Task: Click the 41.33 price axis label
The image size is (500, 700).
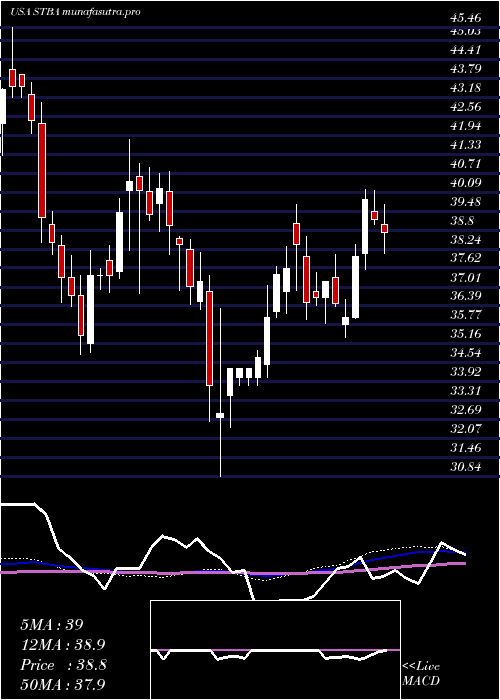Action: point(466,145)
